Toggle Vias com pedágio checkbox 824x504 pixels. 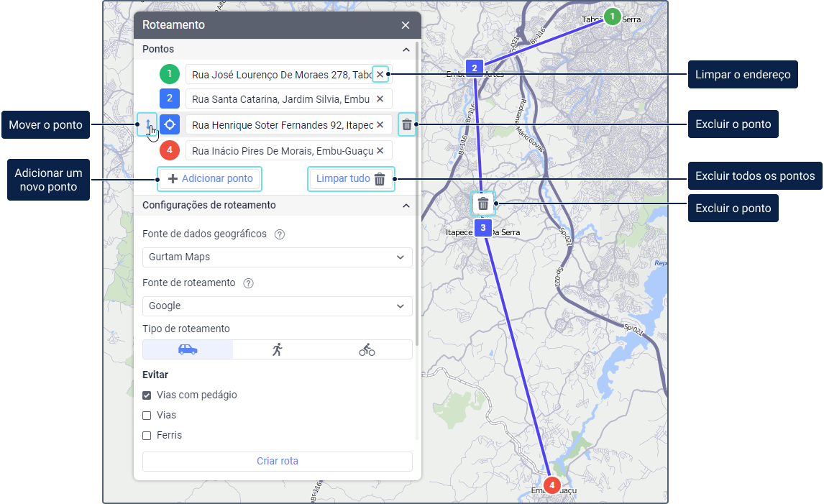[147, 395]
